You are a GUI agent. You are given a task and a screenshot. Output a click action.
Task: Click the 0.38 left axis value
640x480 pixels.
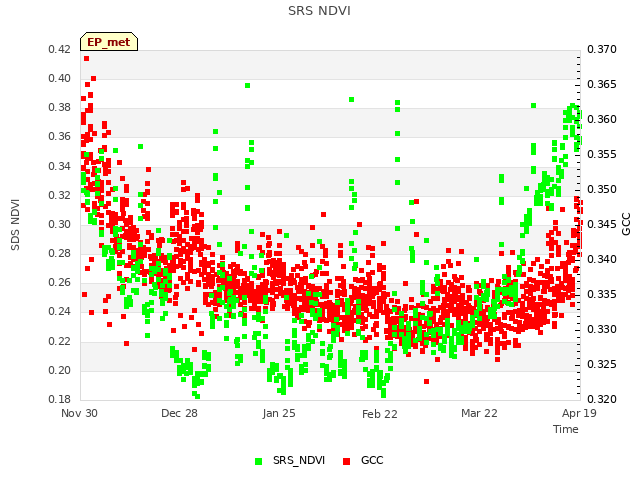click(59, 107)
